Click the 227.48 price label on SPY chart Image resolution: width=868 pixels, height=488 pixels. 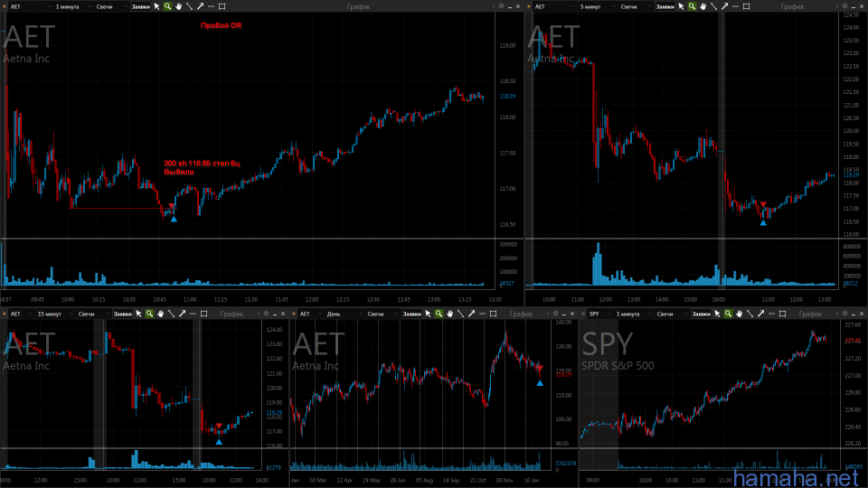pos(853,341)
